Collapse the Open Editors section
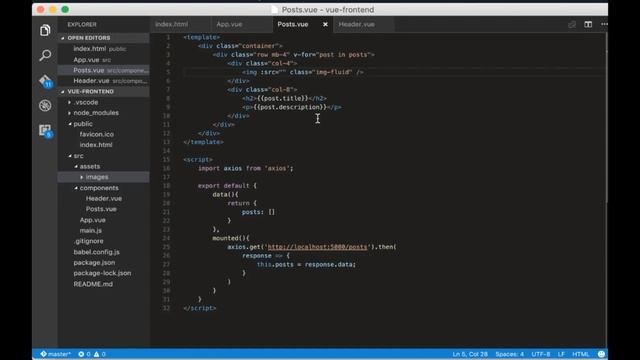640x360 pixels. click(x=104, y=38)
